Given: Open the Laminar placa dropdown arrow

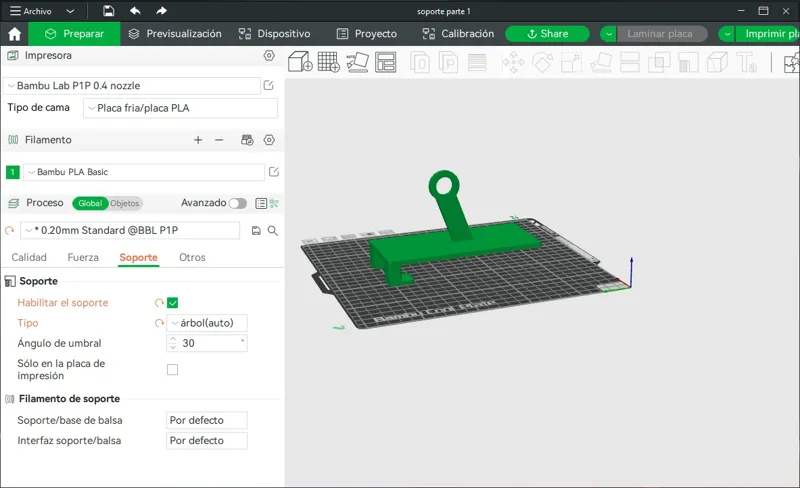Looking at the screenshot, I should click(x=608, y=34).
